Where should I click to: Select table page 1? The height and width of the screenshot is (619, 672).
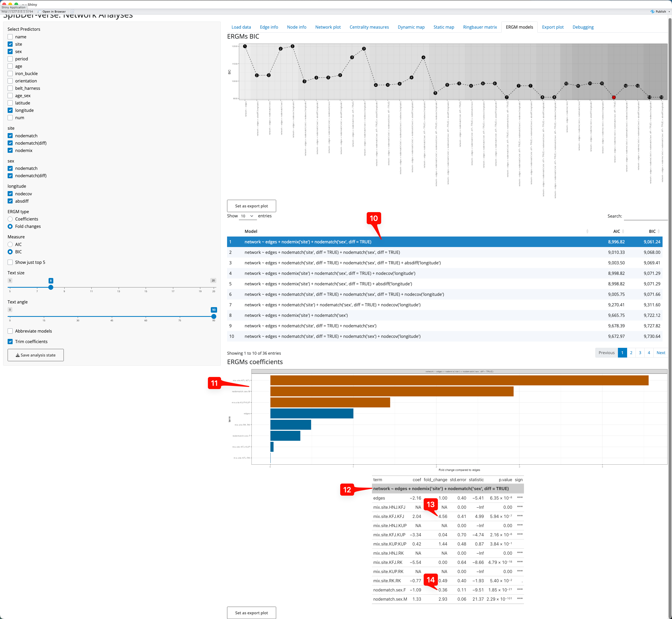point(622,353)
